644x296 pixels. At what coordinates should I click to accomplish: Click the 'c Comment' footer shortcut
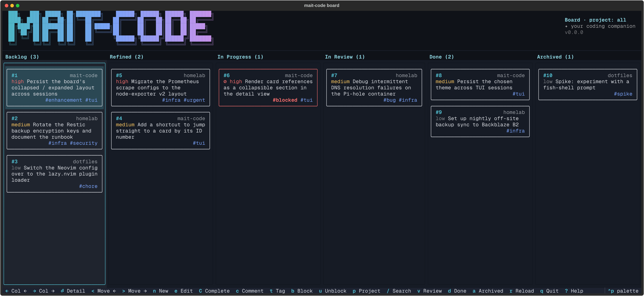[250, 291]
